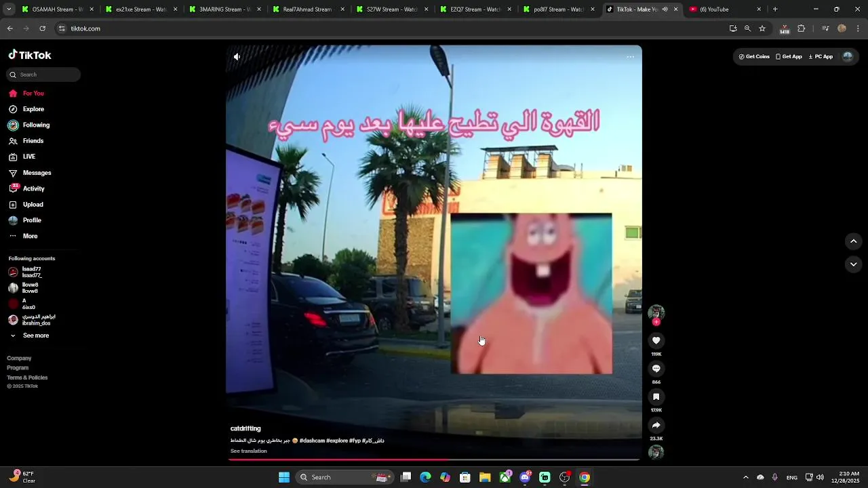Open the Chrome three-dot menu
This screenshot has height=488, width=868.
click(x=858, y=28)
